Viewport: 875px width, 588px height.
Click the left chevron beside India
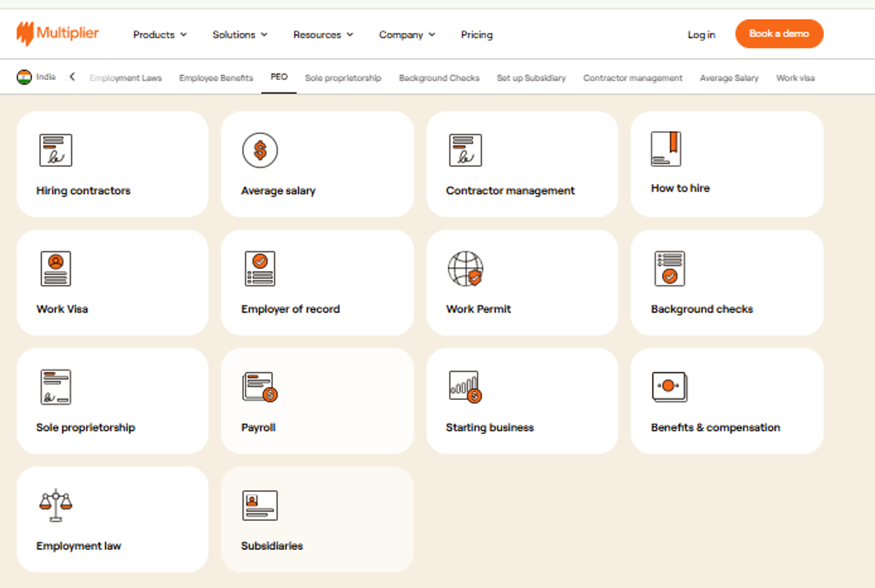tap(72, 77)
